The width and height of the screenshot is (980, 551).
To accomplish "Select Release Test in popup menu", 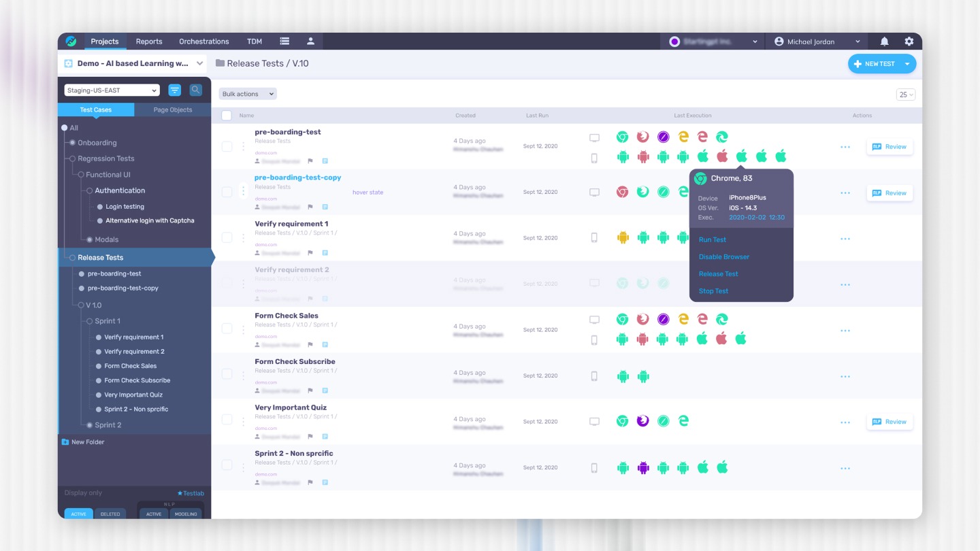I will click(x=719, y=274).
